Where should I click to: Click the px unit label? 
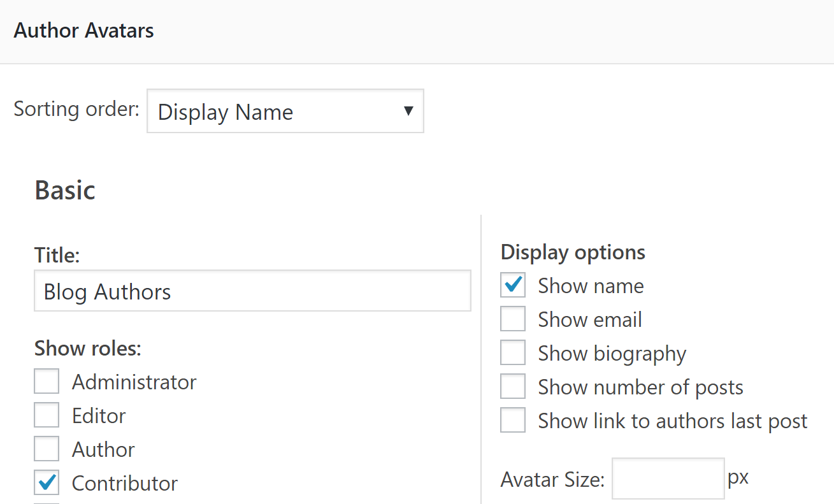click(x=739, y=477)
